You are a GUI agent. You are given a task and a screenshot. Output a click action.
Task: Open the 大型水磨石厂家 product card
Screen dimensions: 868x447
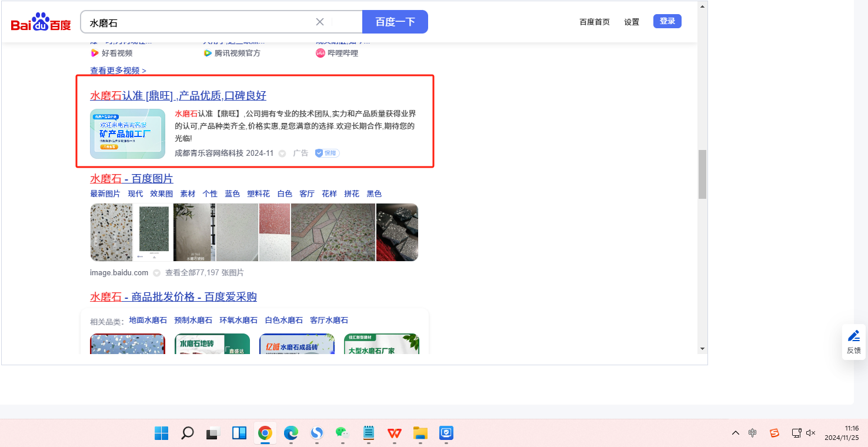point(382,344)
